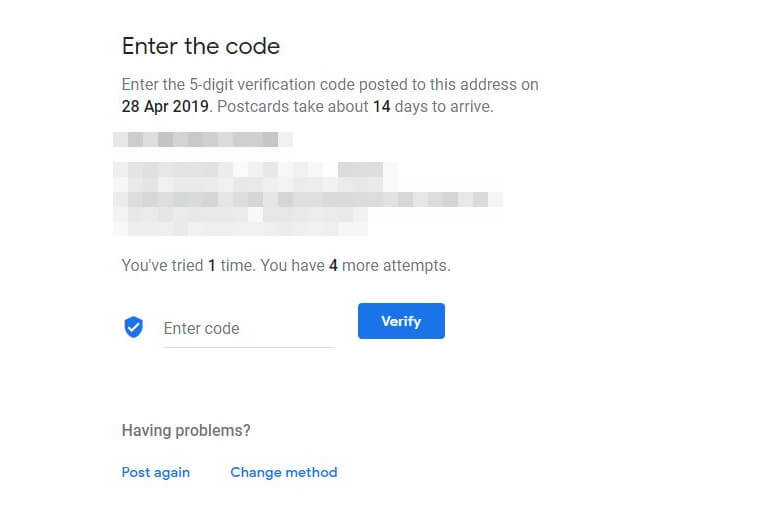Open the Post again link
Viewport: 758px width, 510px height.
click(155, 472)
